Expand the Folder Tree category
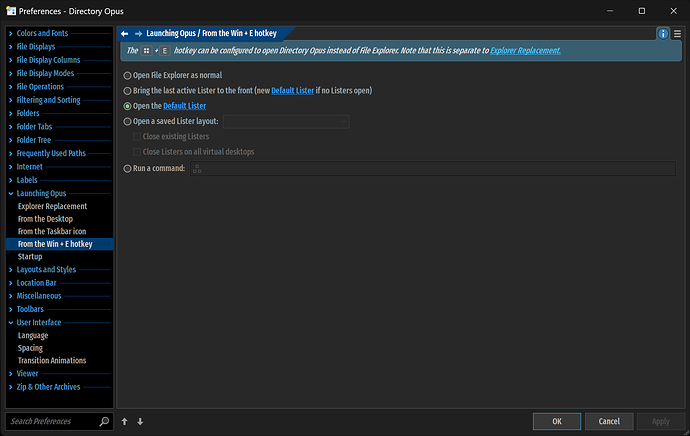 (x=11, y=140)
